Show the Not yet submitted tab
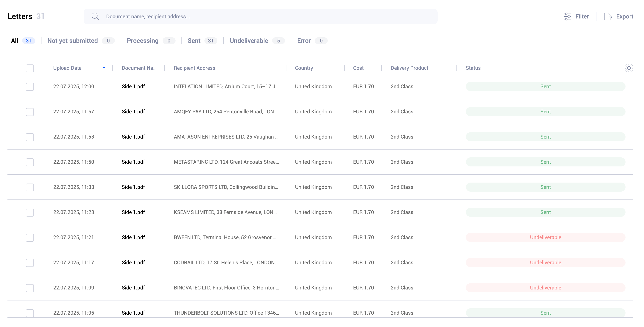 coord(73,41)
